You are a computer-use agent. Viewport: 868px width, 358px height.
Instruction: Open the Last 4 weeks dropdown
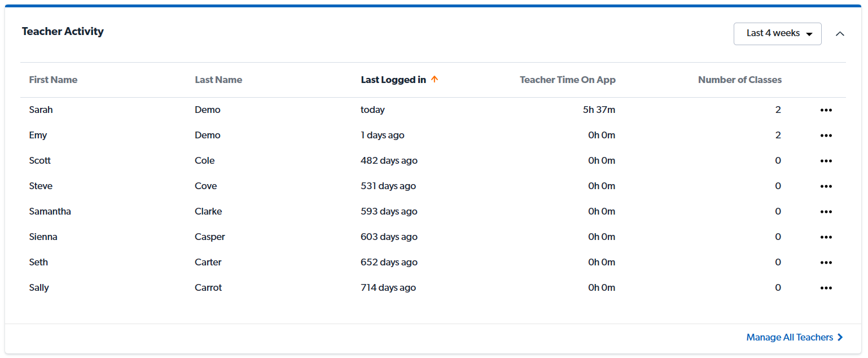[777, 33]
